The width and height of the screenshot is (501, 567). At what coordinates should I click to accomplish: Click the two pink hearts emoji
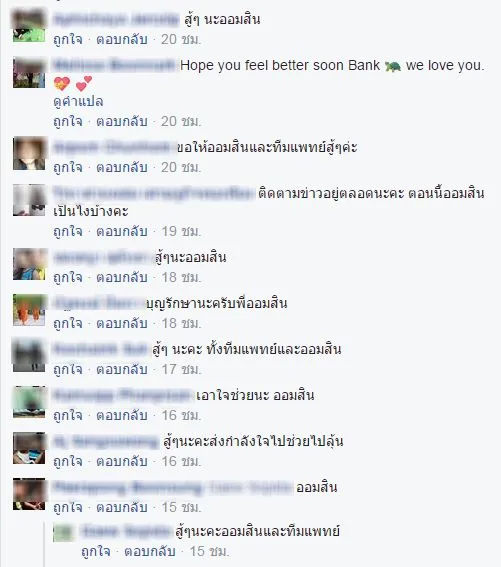[84, 83]
